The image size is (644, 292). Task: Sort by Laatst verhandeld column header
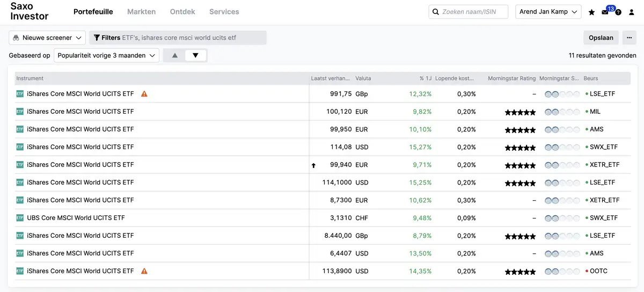331,78
